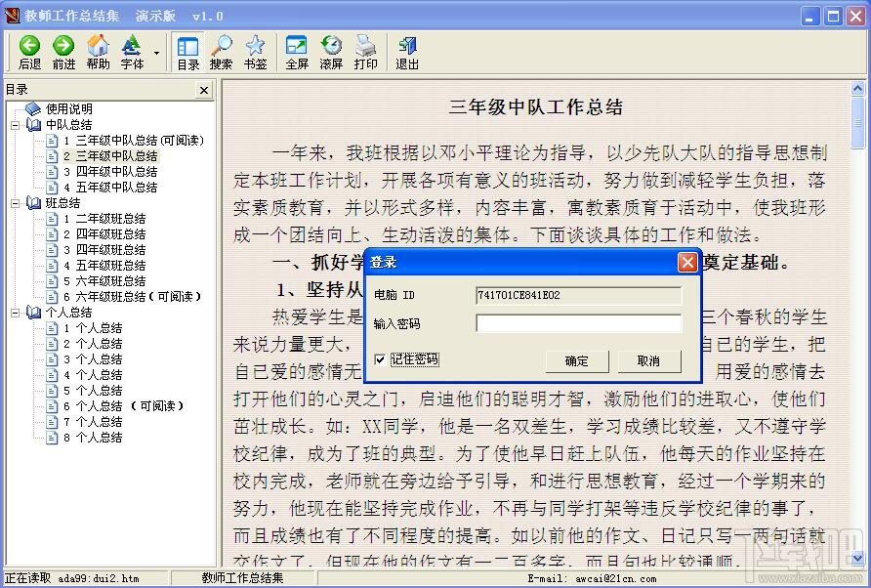
Task: Open the 字体 dropdown arrow
Action: [156, 53]
